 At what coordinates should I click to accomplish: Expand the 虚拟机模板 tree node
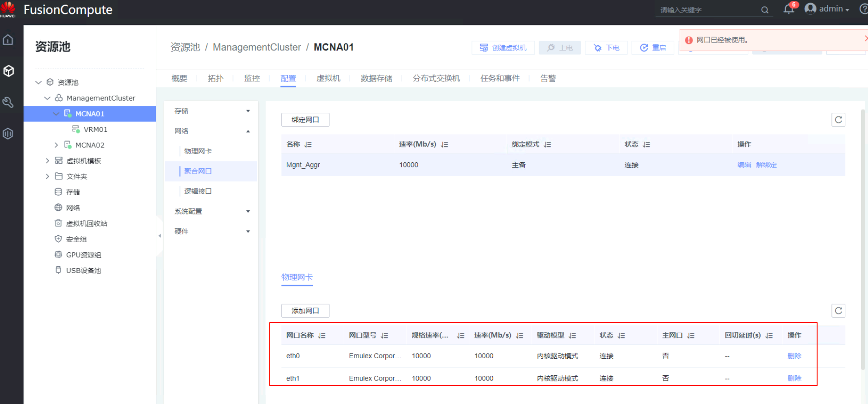coord(47,161)
